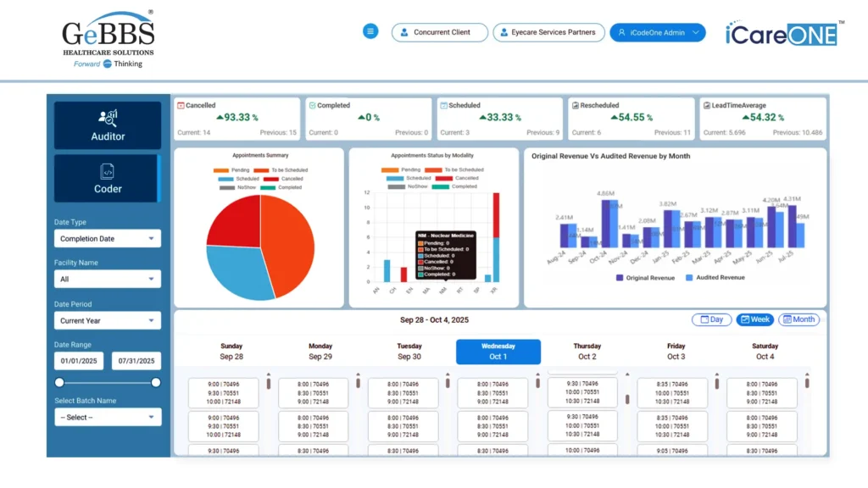Click the Eyecare Services Partners button
The height and width of the screenshot is (488, 868).
pos(548,32)
